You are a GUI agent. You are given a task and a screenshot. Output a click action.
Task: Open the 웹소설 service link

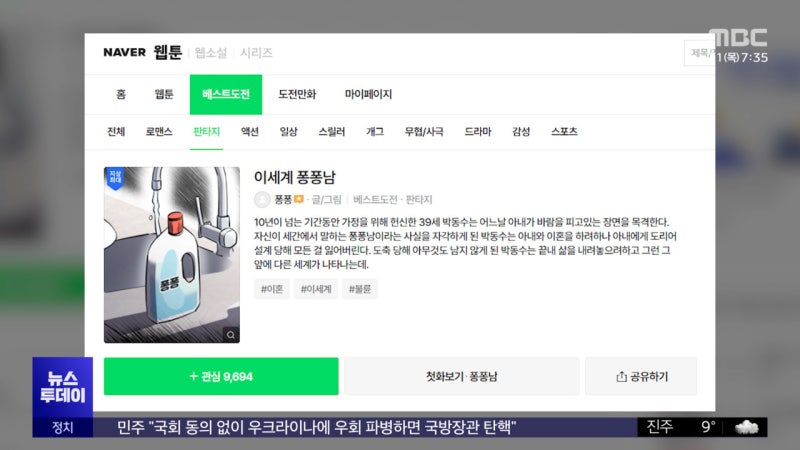point(210,53)
